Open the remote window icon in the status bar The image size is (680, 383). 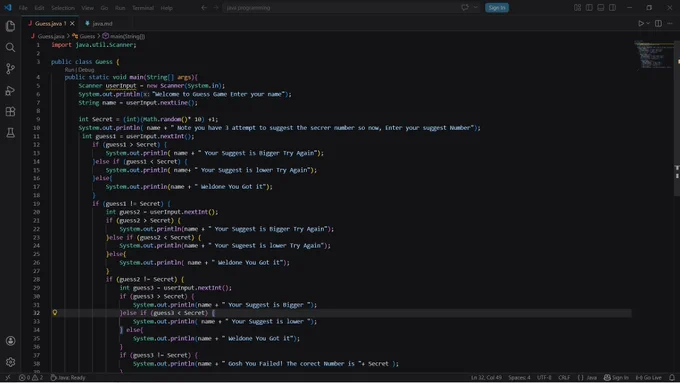[x=8, y=378]
